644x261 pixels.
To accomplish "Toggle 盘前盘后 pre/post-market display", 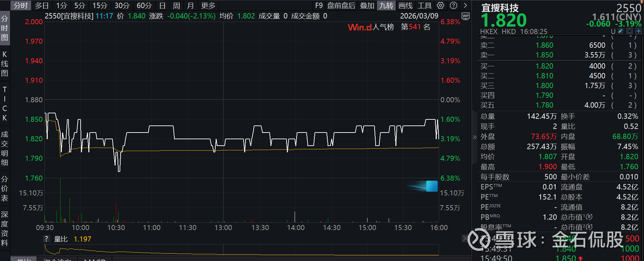I will (x=341, y=5).
